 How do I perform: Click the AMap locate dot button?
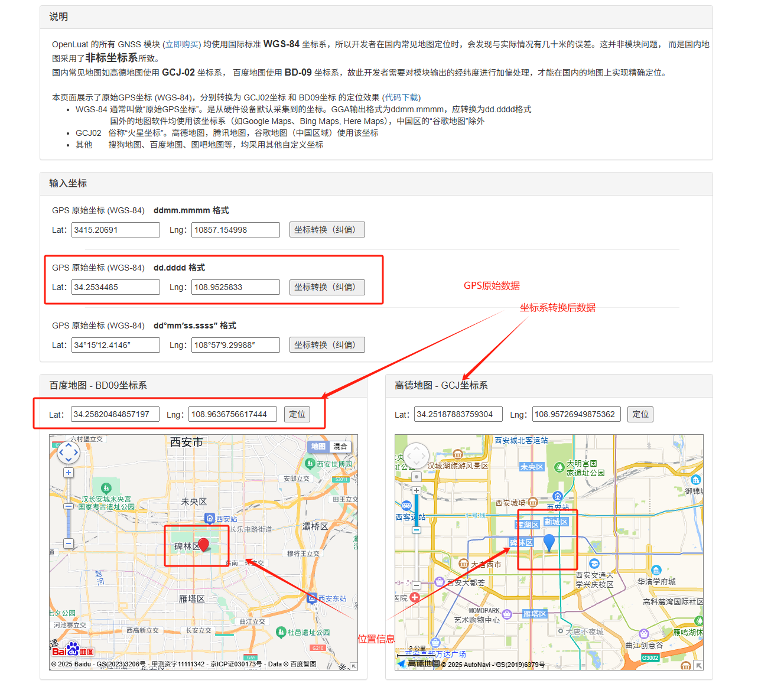(417, 476)
